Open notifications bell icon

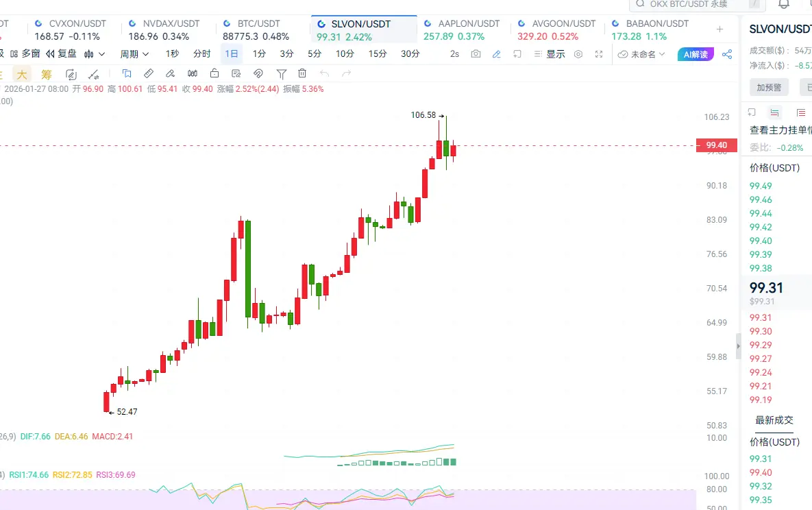(784, 4)
